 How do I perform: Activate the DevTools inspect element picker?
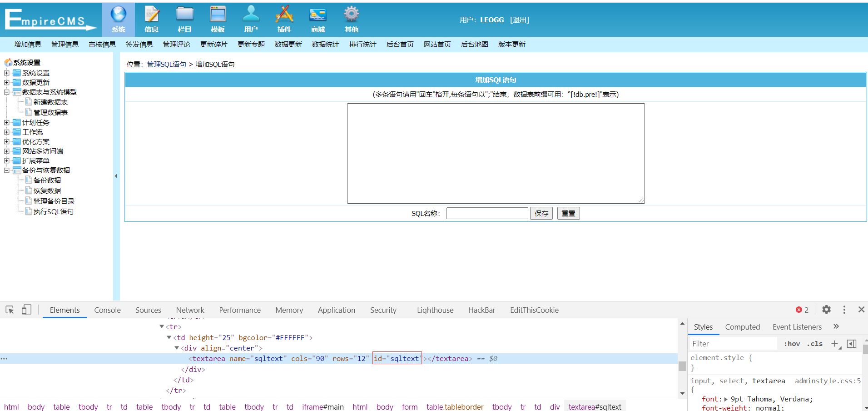10,310
